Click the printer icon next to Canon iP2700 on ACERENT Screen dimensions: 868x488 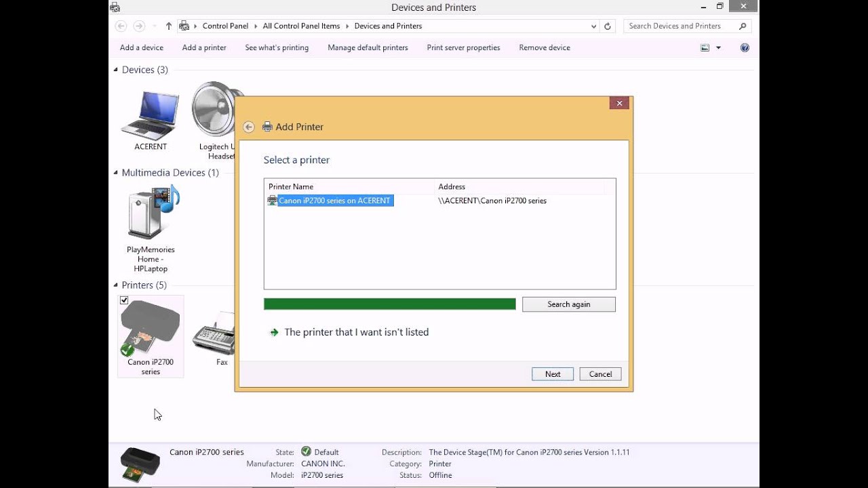(x=273, y=201)
